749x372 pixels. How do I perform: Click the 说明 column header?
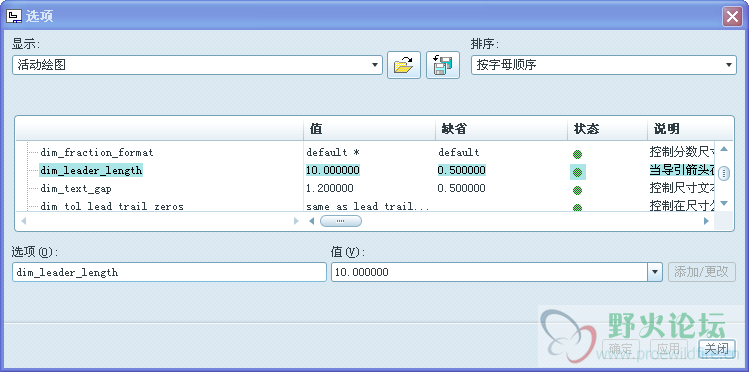(x=690, y=128)
